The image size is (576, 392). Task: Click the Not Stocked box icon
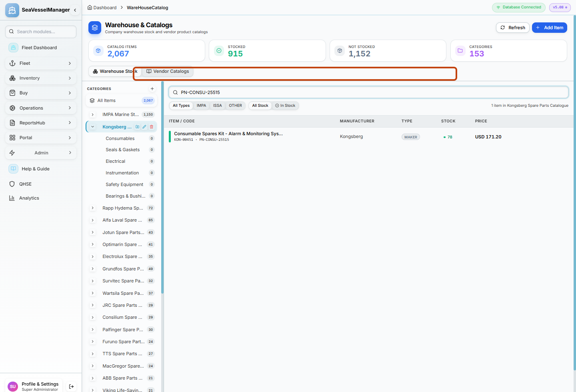[x=340, y=51]
